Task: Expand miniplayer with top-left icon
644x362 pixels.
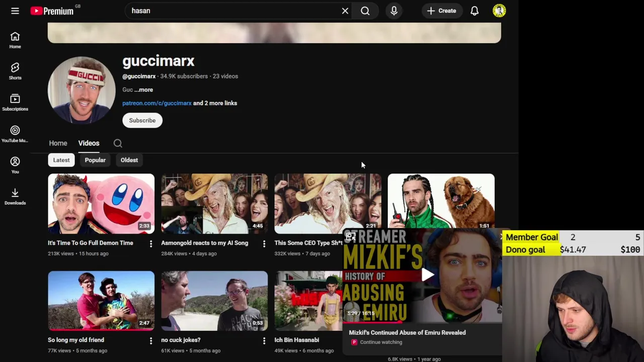Action: click(351, 236)
